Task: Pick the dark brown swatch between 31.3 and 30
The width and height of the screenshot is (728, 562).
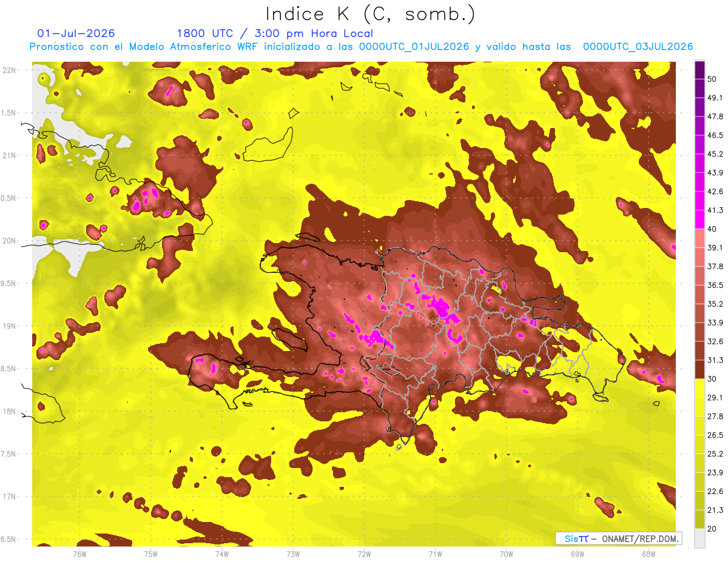Action: (699, 370)
